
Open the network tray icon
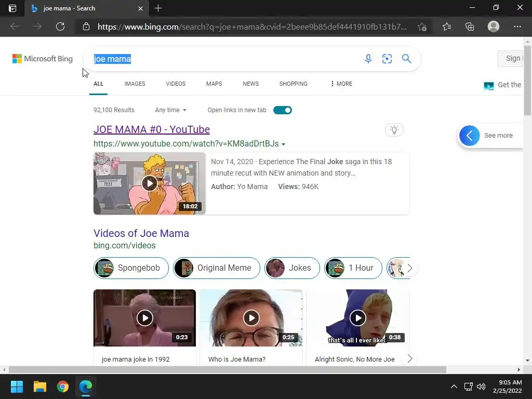[x=469, y=387]
